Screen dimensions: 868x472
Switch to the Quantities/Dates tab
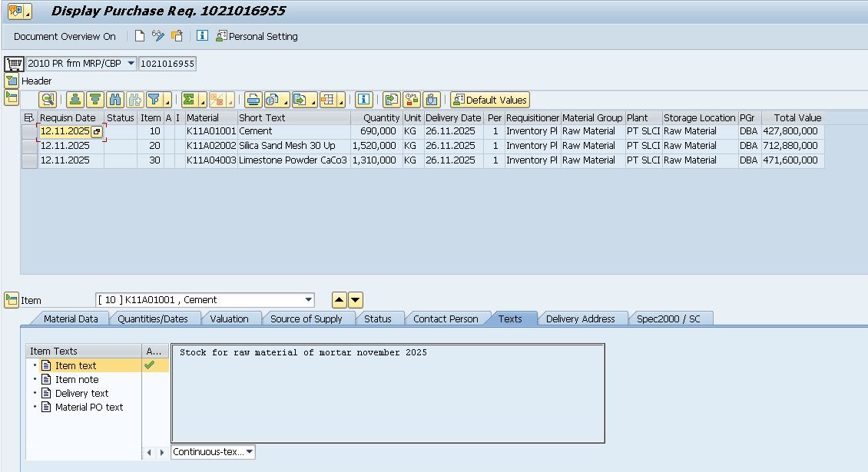click(153, 319)
